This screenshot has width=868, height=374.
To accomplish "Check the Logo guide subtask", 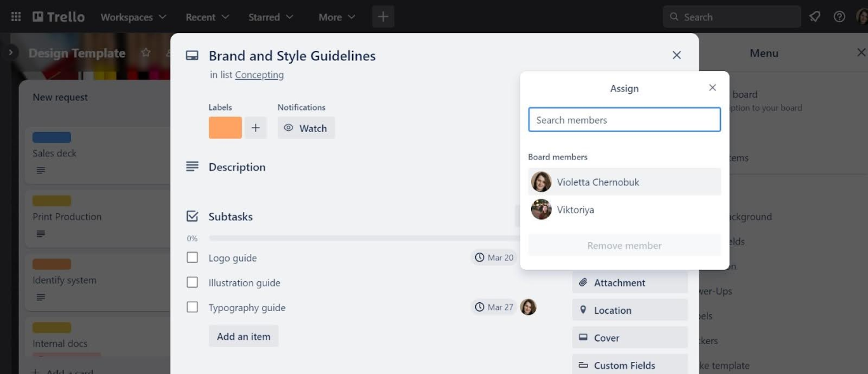I will point(192,258).
